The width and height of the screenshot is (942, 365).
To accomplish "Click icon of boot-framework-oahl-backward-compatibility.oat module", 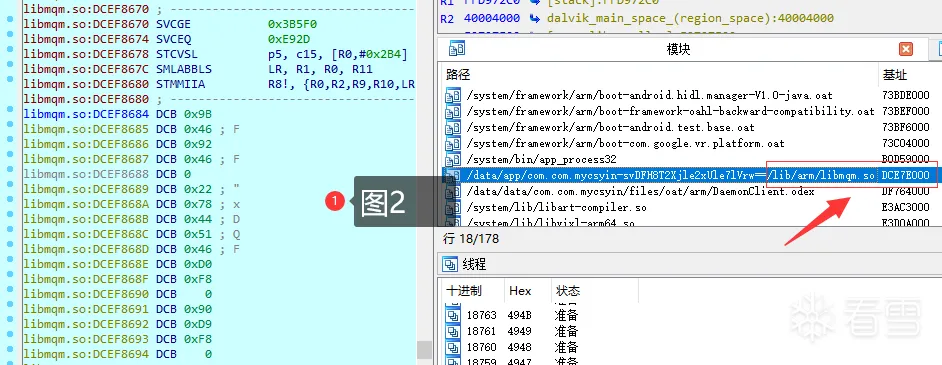I will pyautogui.click(x=452, y=112).
